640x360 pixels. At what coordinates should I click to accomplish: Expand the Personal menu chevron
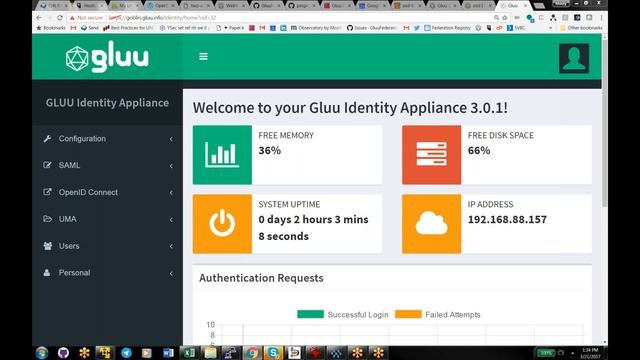pos(171,273)
